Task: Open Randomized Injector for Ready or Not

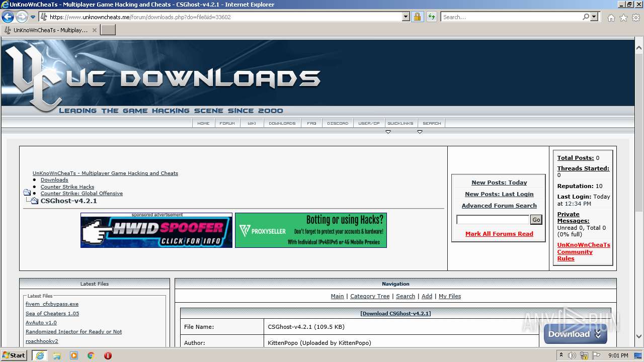Action: click(x=73, y=332)
